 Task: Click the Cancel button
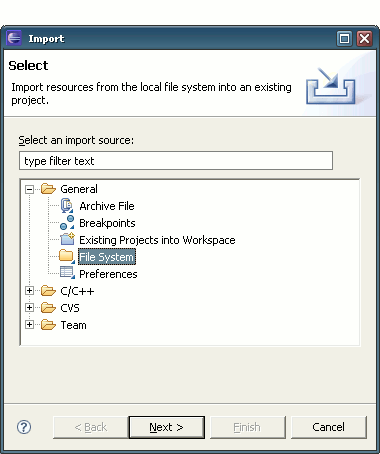pos(329,427)
